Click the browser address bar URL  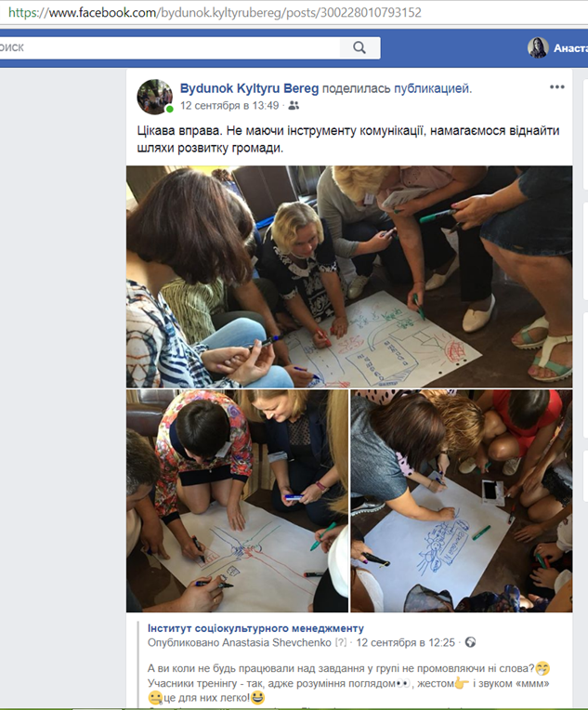(215, 13)
